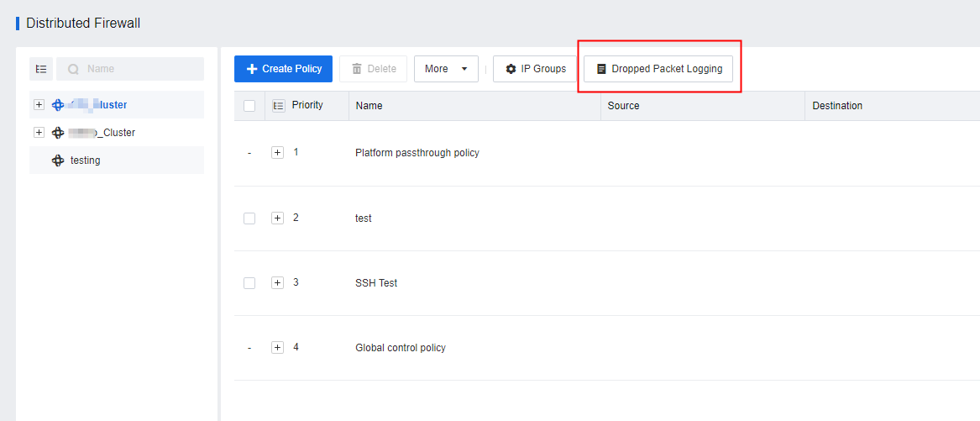Open Dropped Packet Logging

coord(658,69)
